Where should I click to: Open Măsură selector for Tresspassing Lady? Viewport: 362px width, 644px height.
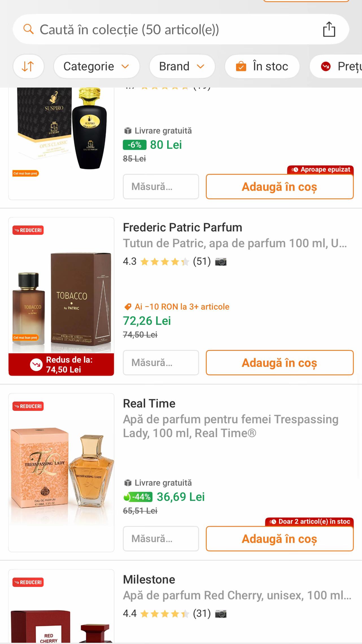point(161,539)
